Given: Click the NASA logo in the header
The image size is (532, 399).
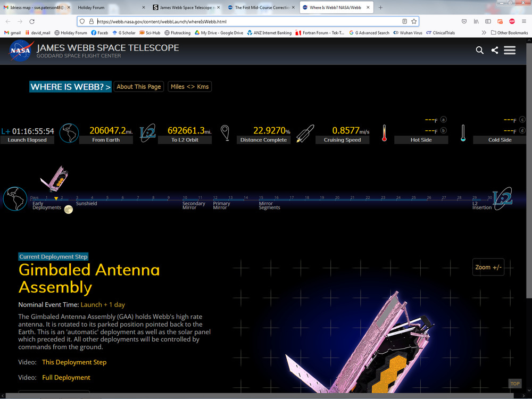Looking at the screenshot, I should pyautogui.click(x=20, y=51).
